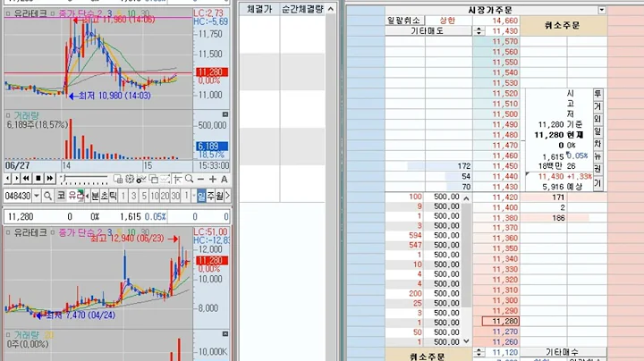This screenshot has width=644, height=361.
Task: Click the lower '취소주문' button under sell column
Action: [428, 356]
